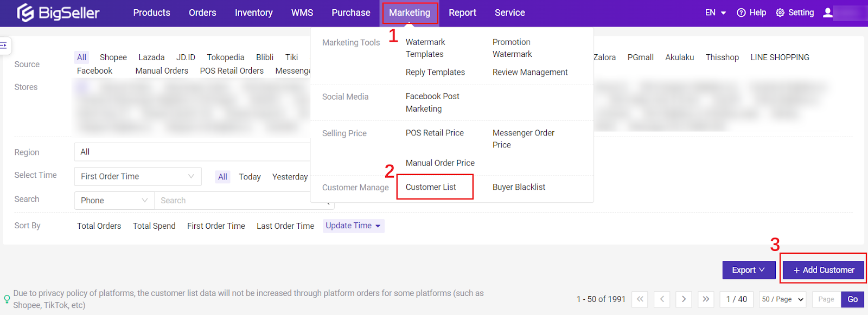Open the Marketing menu

point(410,12)
